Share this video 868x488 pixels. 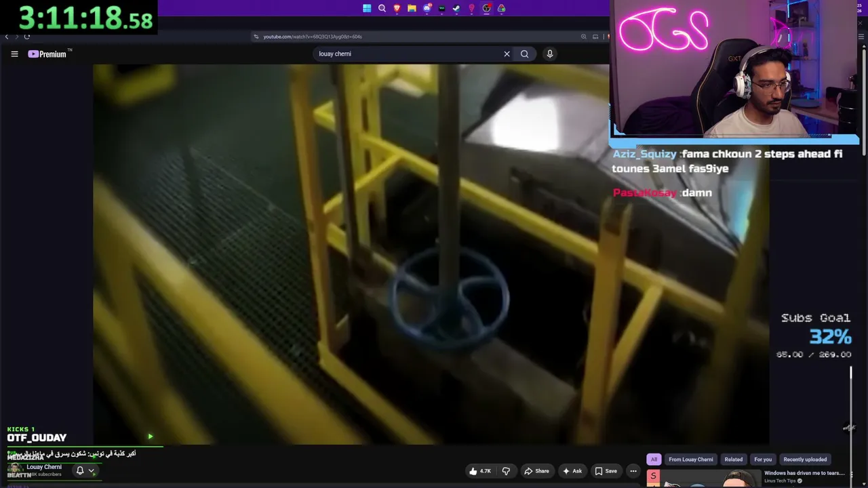click(536, 471)
